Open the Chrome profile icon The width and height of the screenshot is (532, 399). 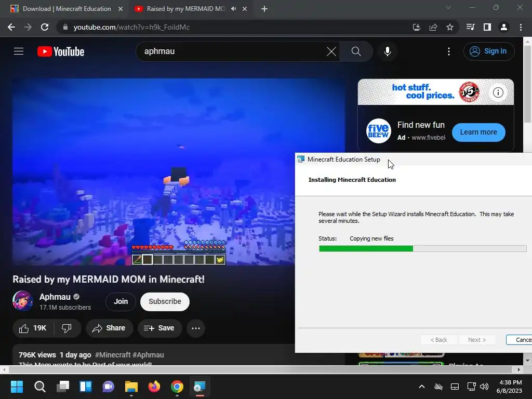coord(504,27)
